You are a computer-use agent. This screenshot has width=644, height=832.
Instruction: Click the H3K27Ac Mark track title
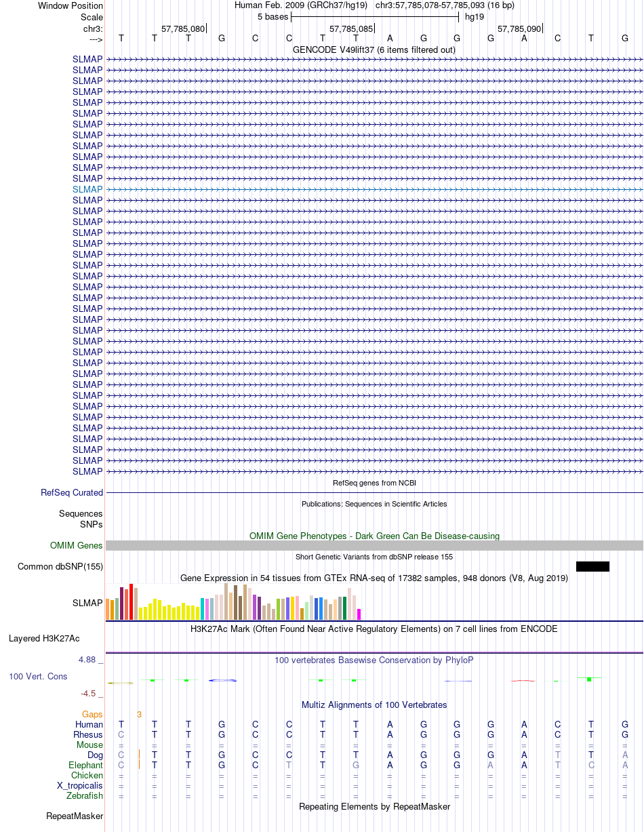point(374,629)
